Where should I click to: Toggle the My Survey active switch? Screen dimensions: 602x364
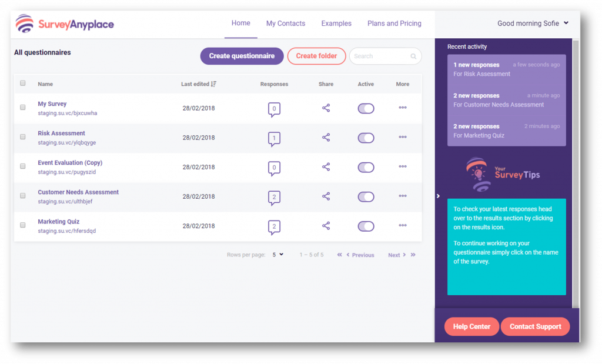pos(366,108)
